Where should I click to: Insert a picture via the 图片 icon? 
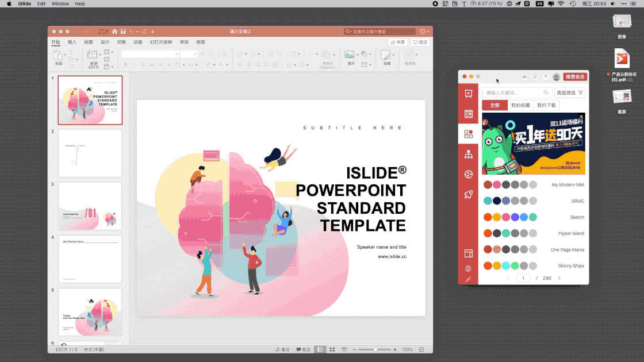coord(349,55)
